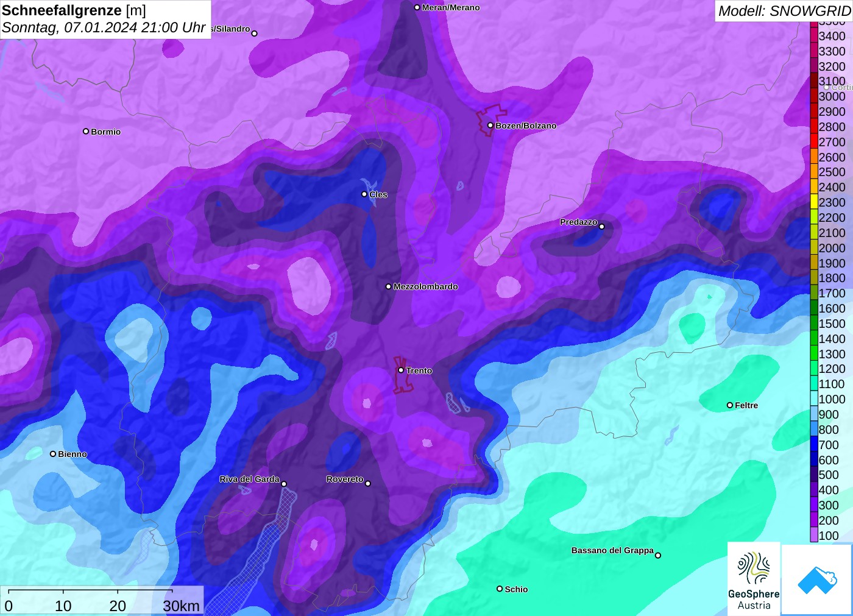This screenshot has height=616, width=853.
Task: Click the Modell: SNOWGRID label
Action: pos(784,11)
